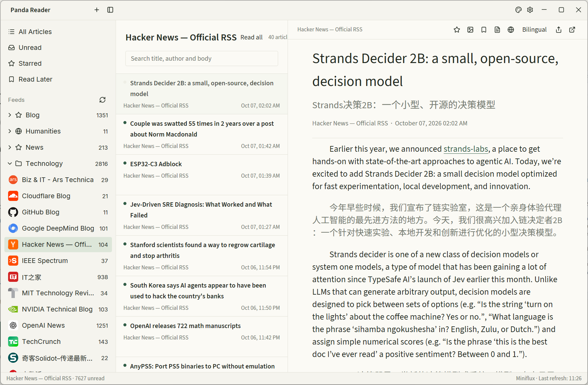Bookmark article for Read Later
The width and height of the screenshot is (588, 385).
[484, 30]
